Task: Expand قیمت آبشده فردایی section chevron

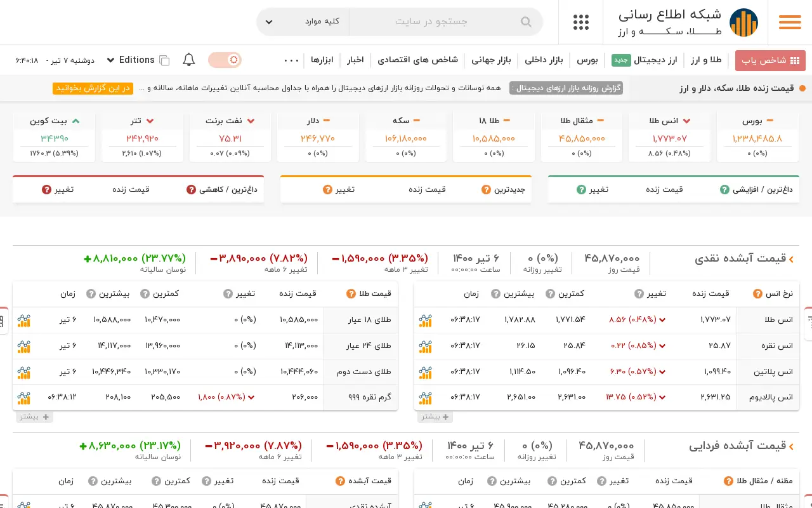Action: pyautogui.click(x=791, y=446)
